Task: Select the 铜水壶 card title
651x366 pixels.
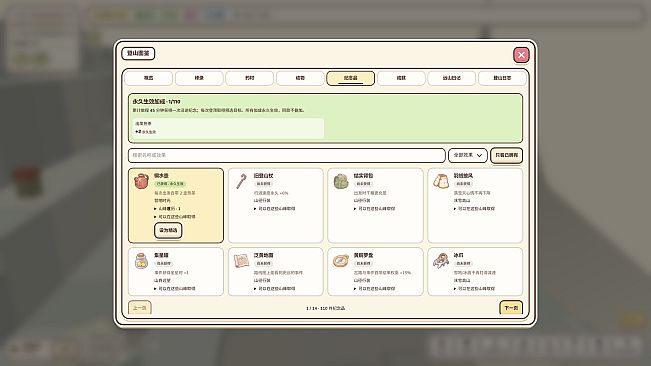Action: [162, 176]
